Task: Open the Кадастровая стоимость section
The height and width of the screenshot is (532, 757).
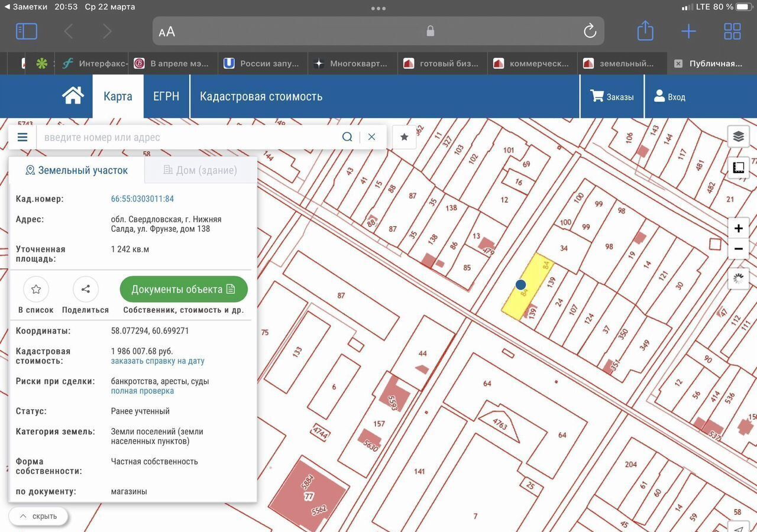Action: click(261, 96)
